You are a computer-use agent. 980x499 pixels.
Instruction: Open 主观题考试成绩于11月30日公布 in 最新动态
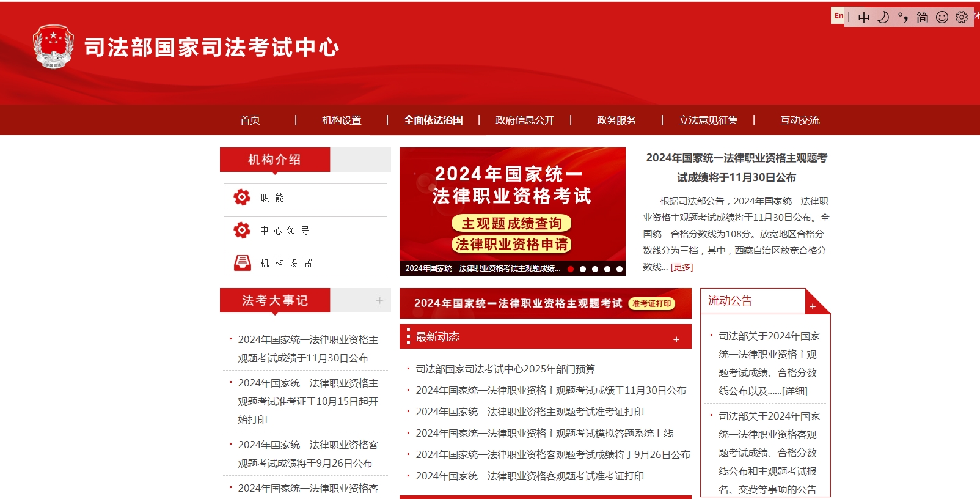pos(550,390)
